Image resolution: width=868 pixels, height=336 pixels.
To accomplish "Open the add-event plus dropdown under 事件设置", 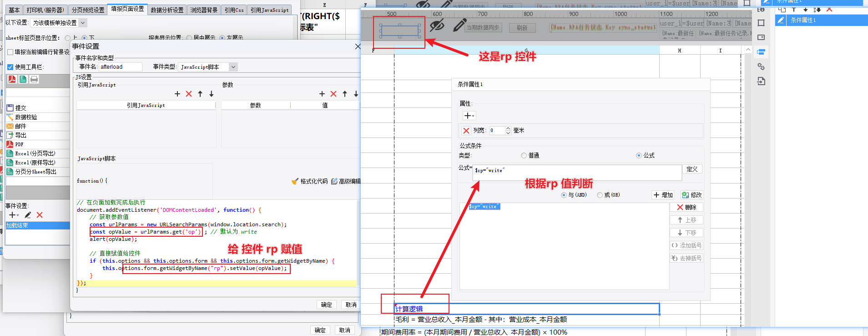I will 14,215.
